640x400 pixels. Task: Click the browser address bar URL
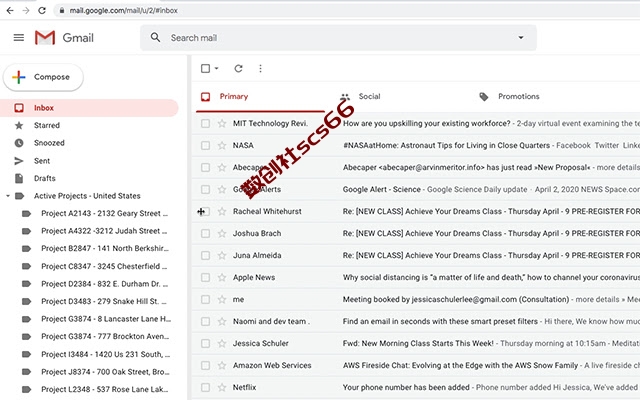(x=123, y=11)
